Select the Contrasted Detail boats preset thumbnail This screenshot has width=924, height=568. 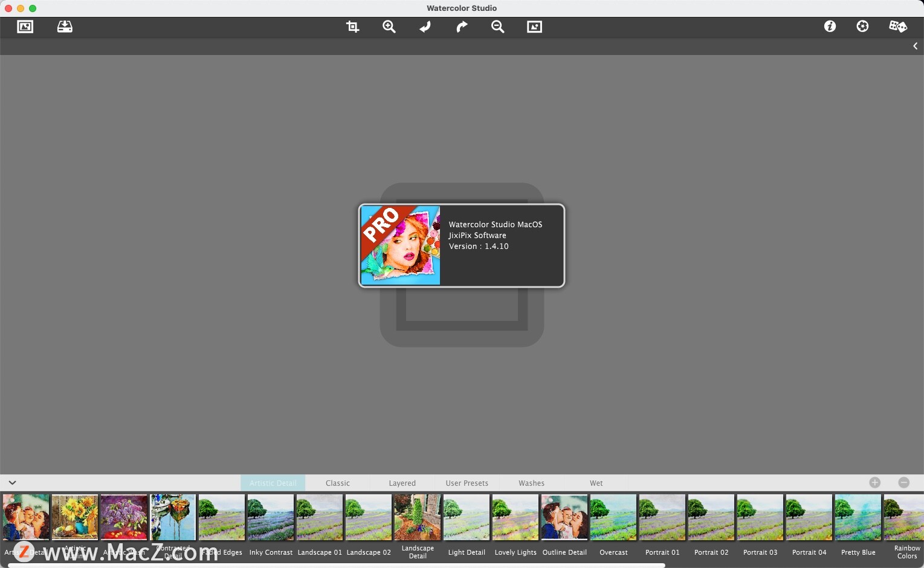pyautogui.click(x=173, y=517)
